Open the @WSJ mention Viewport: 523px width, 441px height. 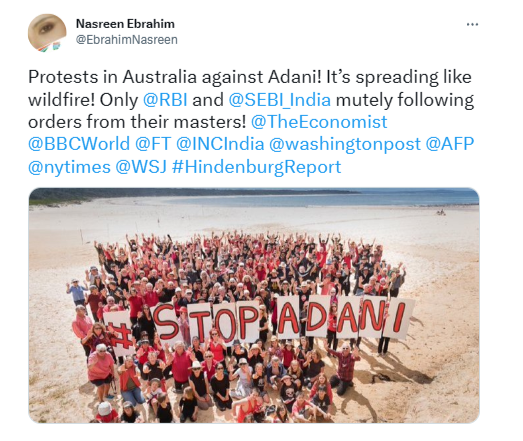[141, 166]
